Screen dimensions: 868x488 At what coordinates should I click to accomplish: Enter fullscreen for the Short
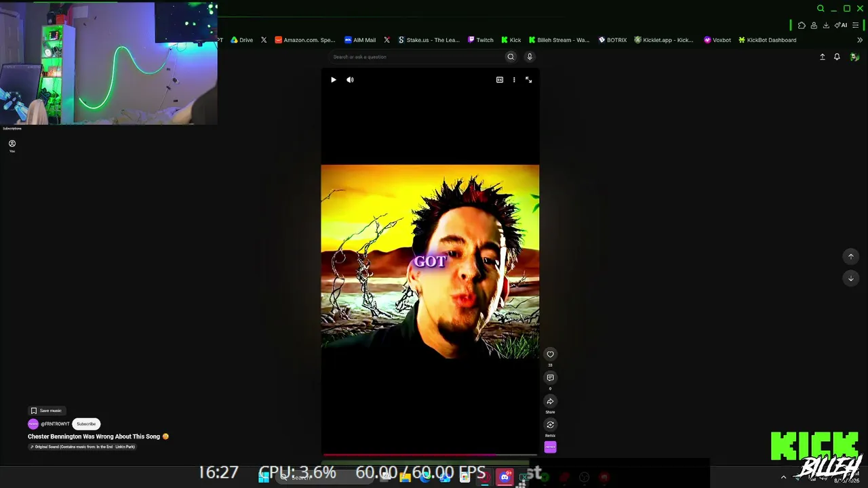point(529,80)
